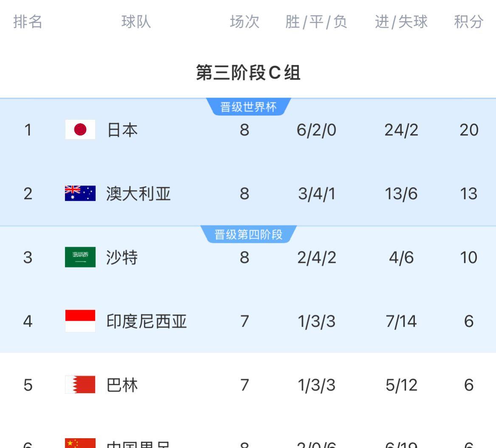Tap the Australia flag icon
The width and height of the screenshot is (496, 448).
click(80, 193)
